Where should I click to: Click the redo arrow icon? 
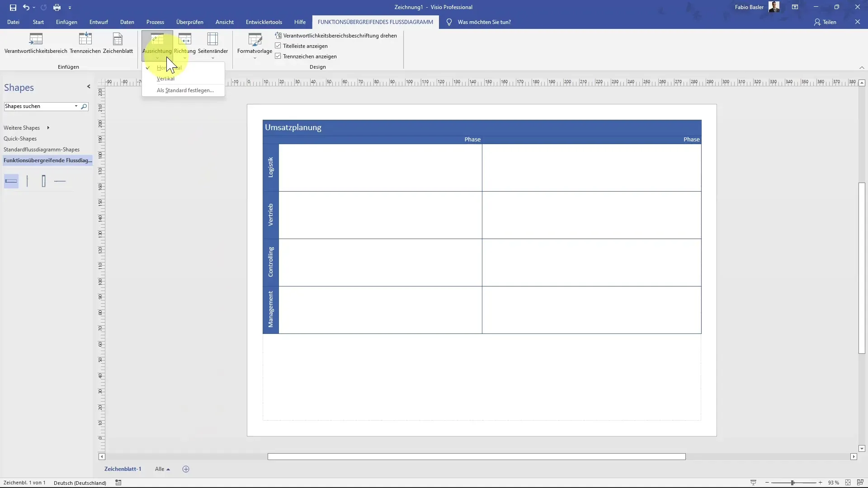43,7
